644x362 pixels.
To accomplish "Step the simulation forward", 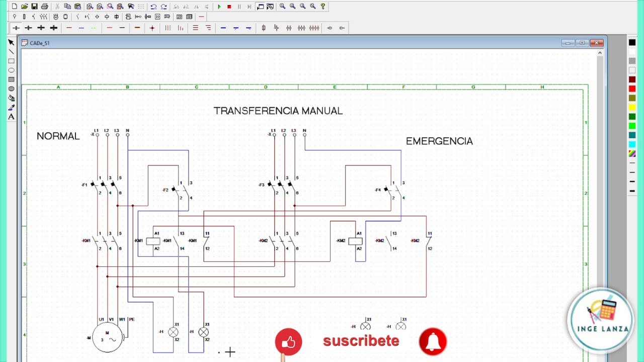I will click(249, 7).
